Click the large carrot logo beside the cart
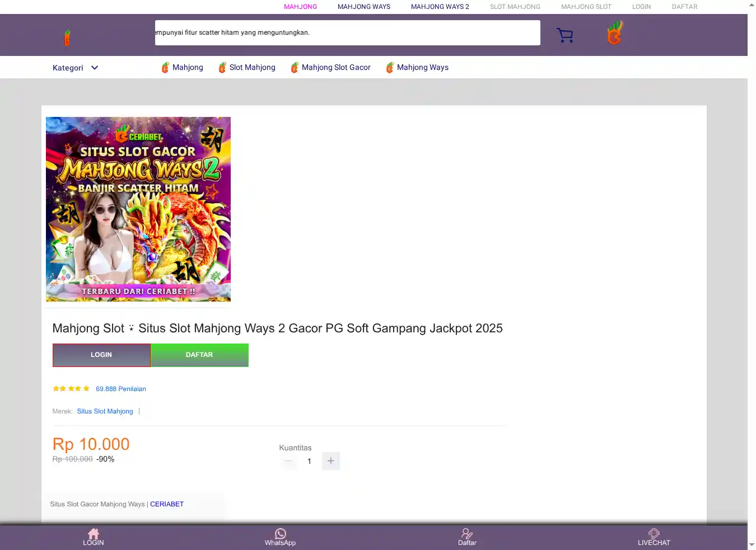The width and height of the screenshot is (756, 550). click(615, 33)
